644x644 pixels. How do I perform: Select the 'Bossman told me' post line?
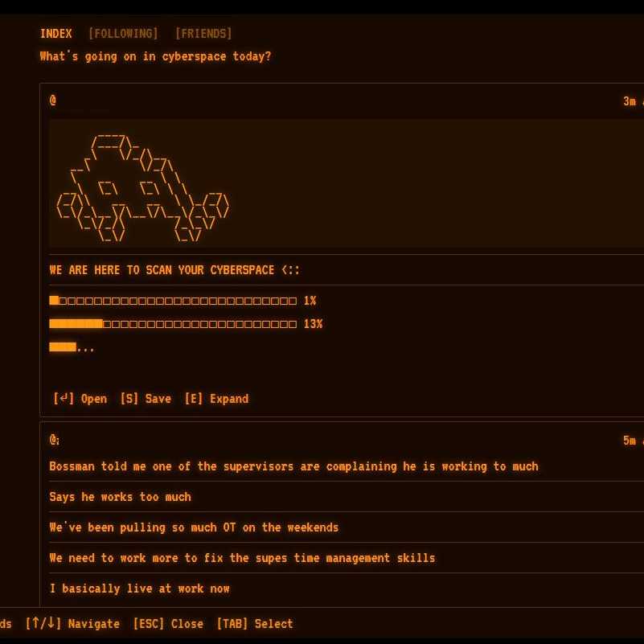click(293, 466)
